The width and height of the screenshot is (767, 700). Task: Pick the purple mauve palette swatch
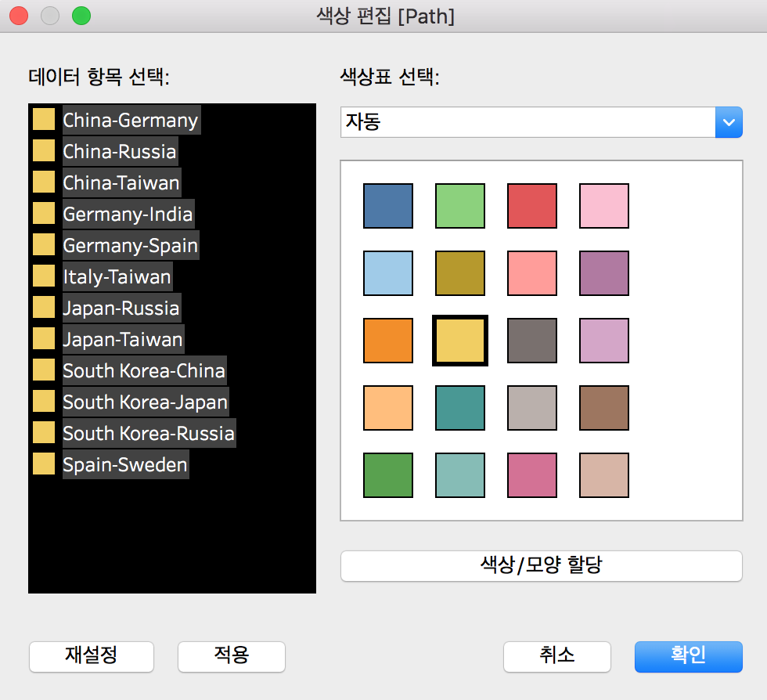point(603,273)
